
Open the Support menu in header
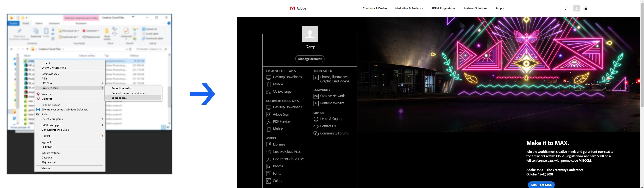(500, 8)
